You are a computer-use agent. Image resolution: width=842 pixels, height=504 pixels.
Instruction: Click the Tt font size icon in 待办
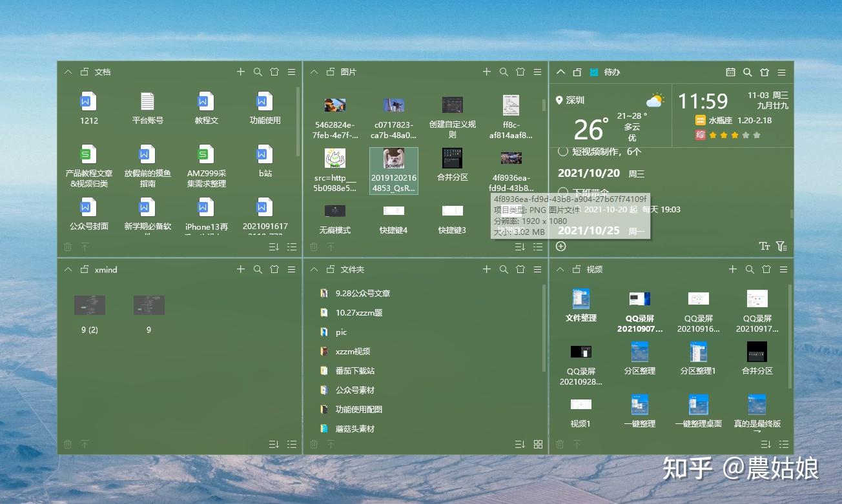coord(765,246)
